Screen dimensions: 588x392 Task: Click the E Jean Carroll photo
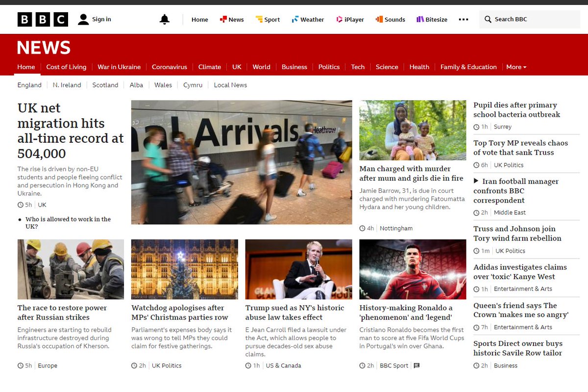pyautogui.click(x=298, y=269)
